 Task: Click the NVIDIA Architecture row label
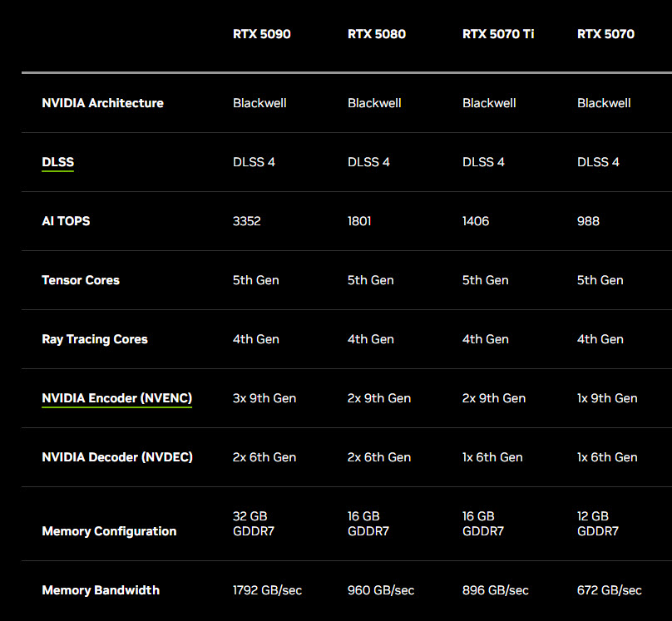point(102,103)
